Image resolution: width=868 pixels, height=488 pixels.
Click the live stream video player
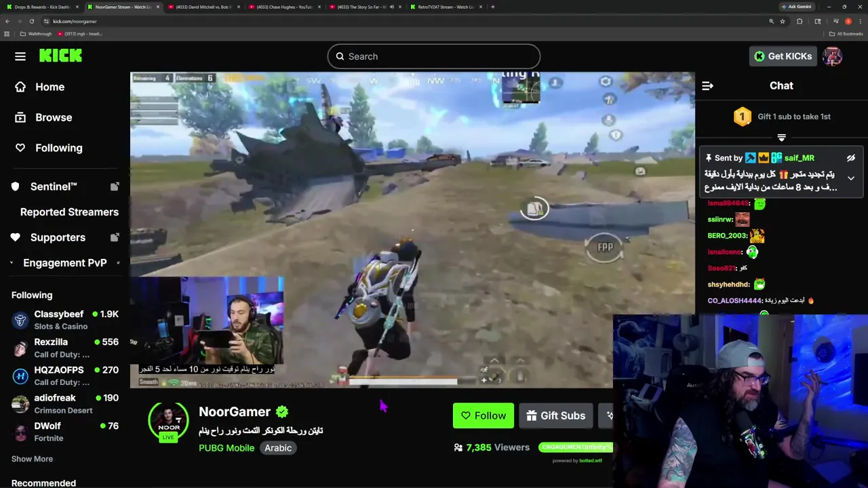coord(412,230)
